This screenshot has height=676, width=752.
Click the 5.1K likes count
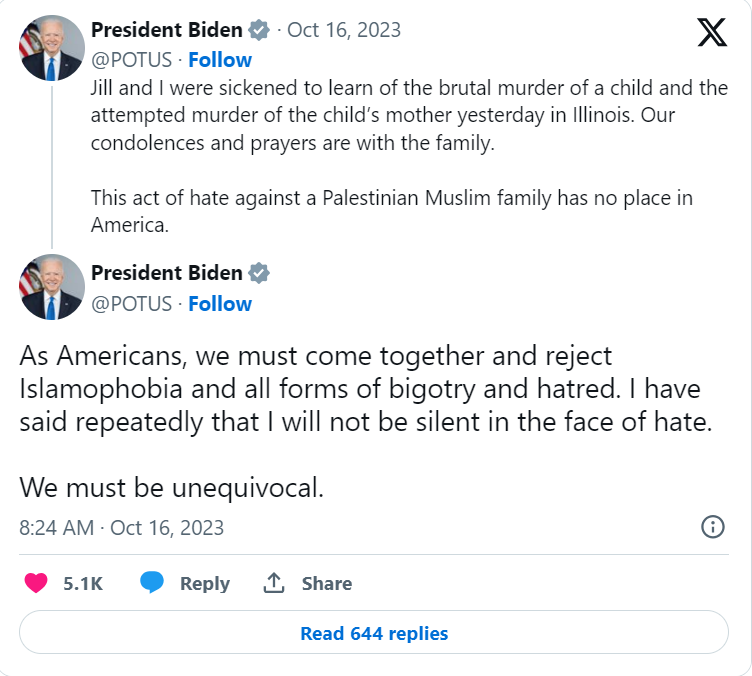click(83, 584)
